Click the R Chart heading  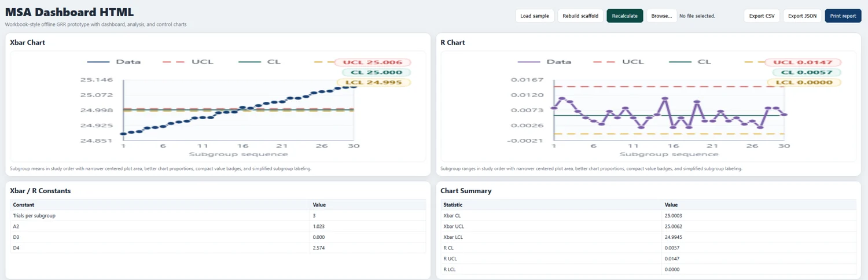[453, 43]
